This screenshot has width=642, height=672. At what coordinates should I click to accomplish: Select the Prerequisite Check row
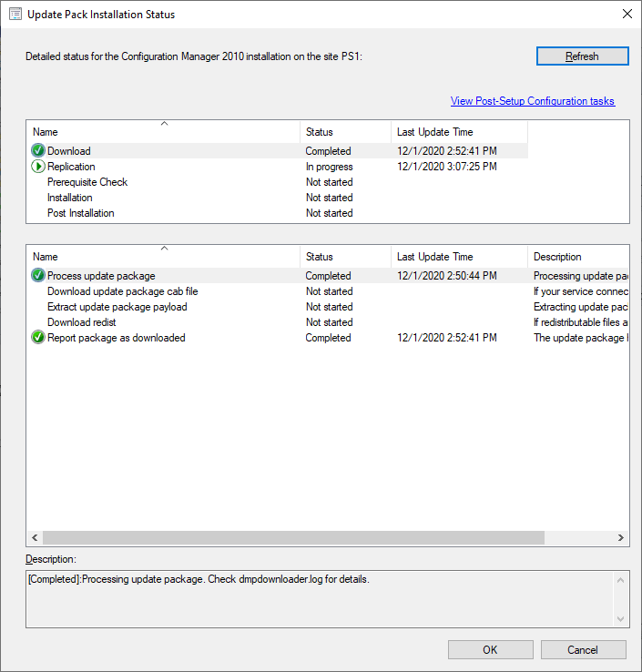(87, 182)
